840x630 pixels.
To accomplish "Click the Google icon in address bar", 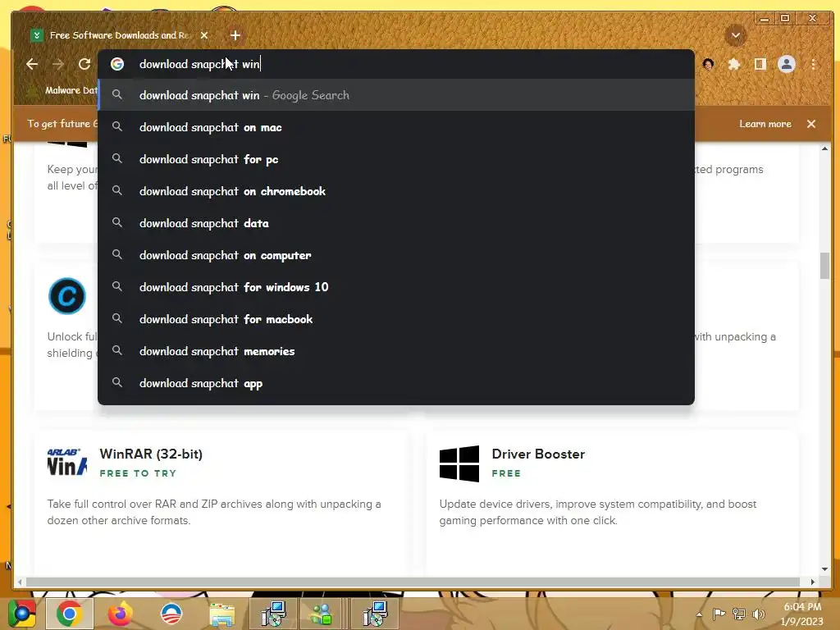I will [117, 64].
